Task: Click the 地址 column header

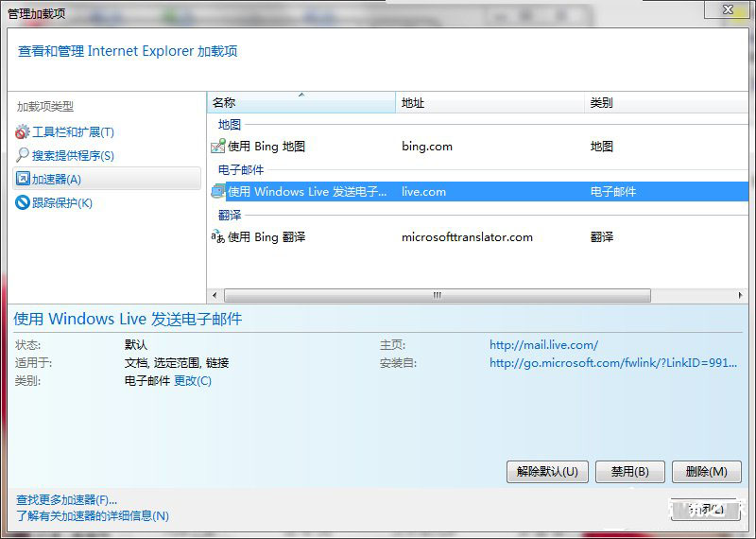Action: click(x=489, y=102)
